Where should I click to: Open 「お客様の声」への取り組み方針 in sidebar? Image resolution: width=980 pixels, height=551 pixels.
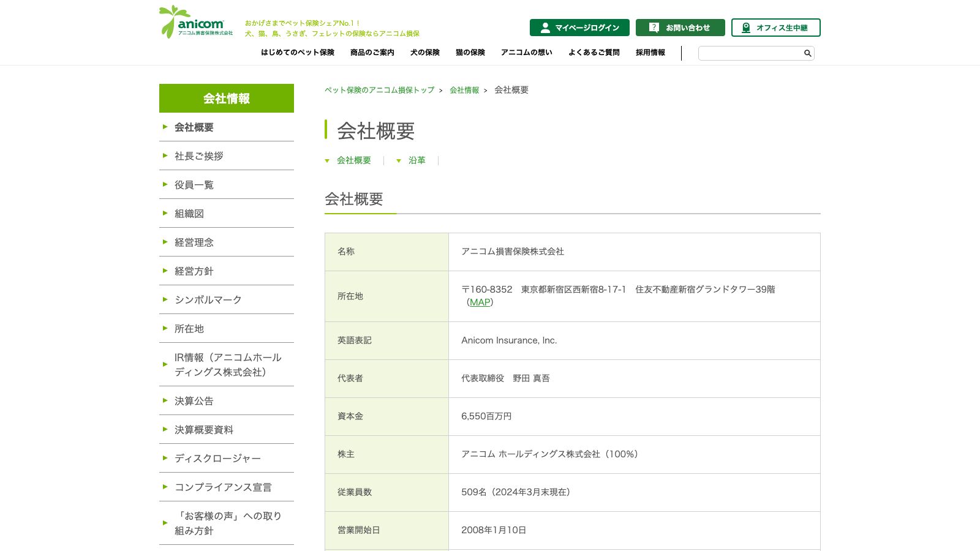coord(227,523)
